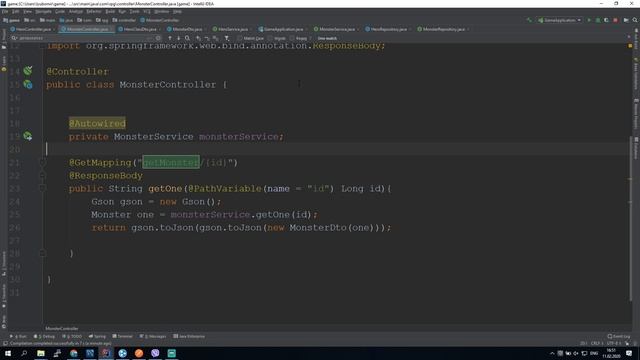Image resolution: width=640 pixels, height=360 pixels.
Task: Click the find-in-file search field
Action: [x=86, y=38]
